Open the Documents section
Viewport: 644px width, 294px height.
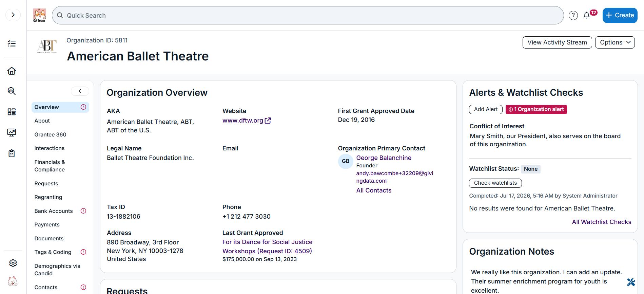49,239
